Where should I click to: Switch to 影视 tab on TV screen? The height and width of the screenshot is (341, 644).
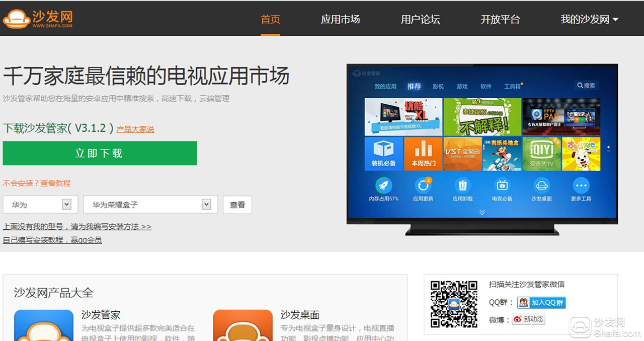pyautogui.click(x=438, y=86)
